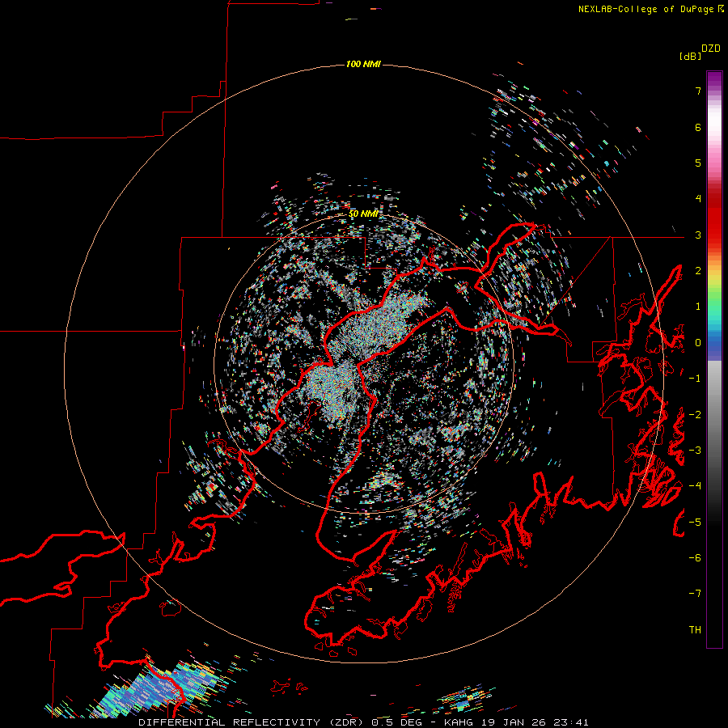The height and width of the screenshot is (728, 728).
Task: Click the 50 NMI range ring label
Action: tap(363, 214)
